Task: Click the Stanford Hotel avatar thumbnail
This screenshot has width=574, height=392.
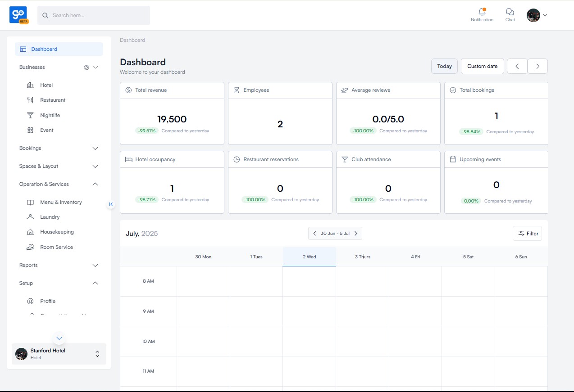Action: (x=21, y=354)
